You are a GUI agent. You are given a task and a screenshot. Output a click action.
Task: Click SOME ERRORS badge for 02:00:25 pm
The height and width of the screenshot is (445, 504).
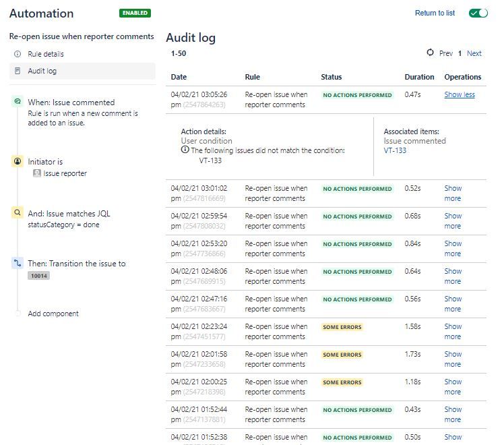coord(342,382)
